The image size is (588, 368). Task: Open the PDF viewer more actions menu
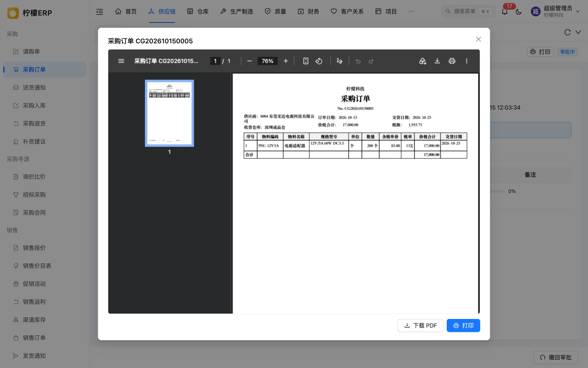tap(467, 61)
